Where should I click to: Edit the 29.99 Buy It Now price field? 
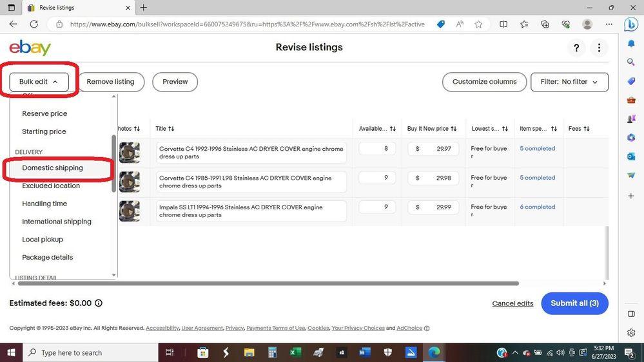click(433, 207)
